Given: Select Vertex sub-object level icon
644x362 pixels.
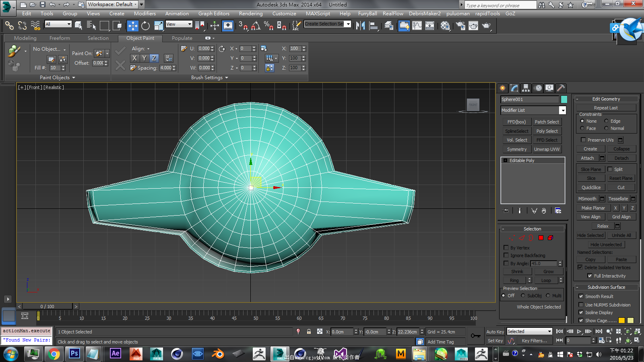Looking at the screenshot, I should click(512, 238).
